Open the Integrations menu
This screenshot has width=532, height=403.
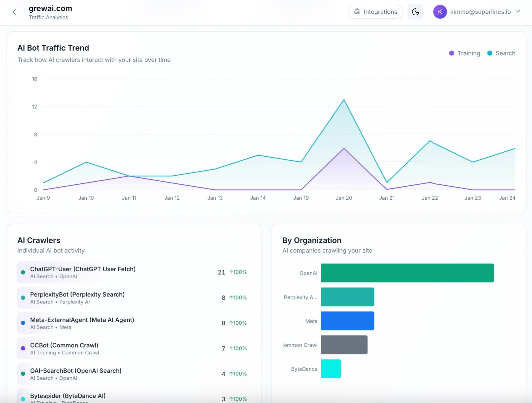[x=375, y=12]
